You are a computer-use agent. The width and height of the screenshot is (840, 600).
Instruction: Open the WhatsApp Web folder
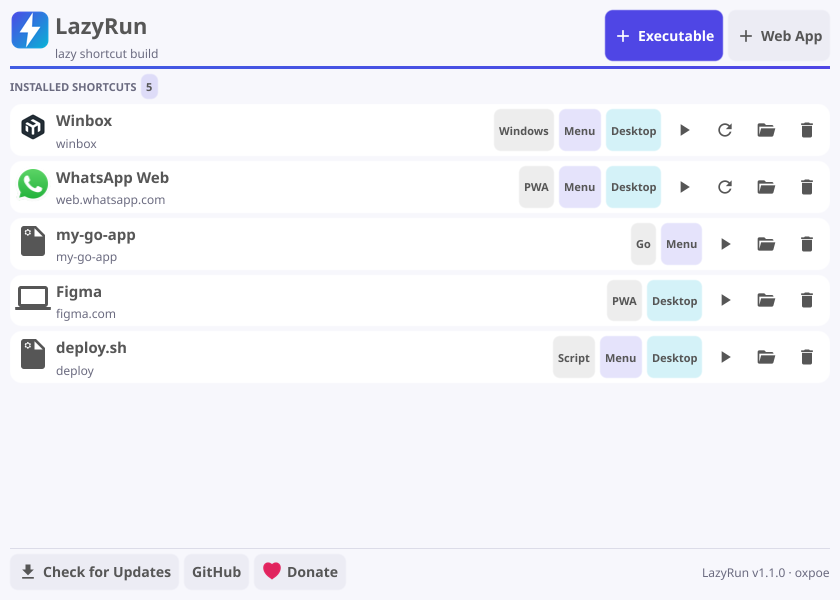[766, 187]
